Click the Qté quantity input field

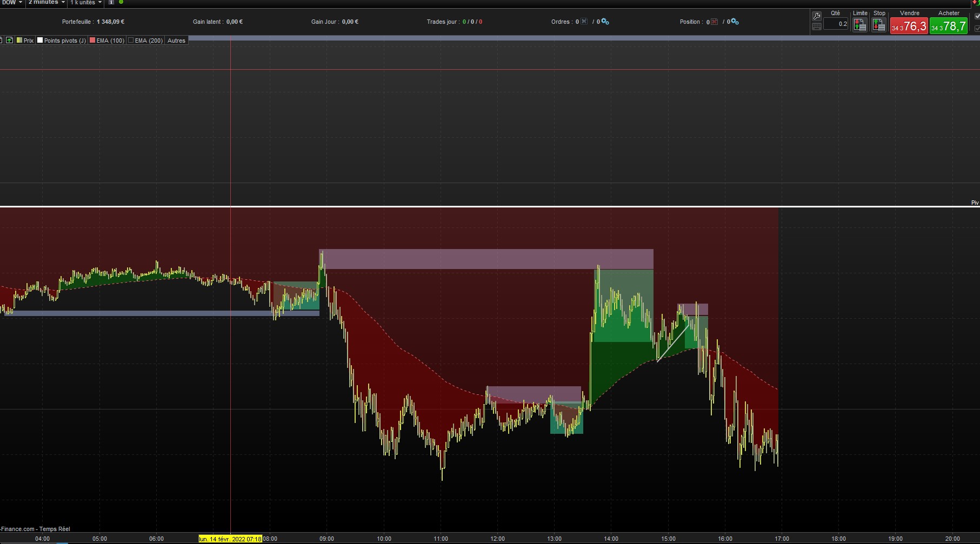[x=836, y=24]
